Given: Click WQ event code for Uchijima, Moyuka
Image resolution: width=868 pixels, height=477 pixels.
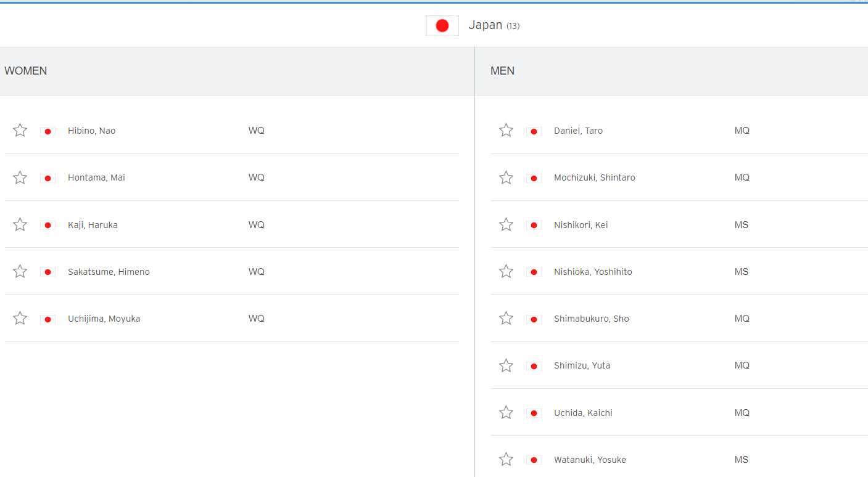Looking at the screenshot, I should tap(257, 319).
